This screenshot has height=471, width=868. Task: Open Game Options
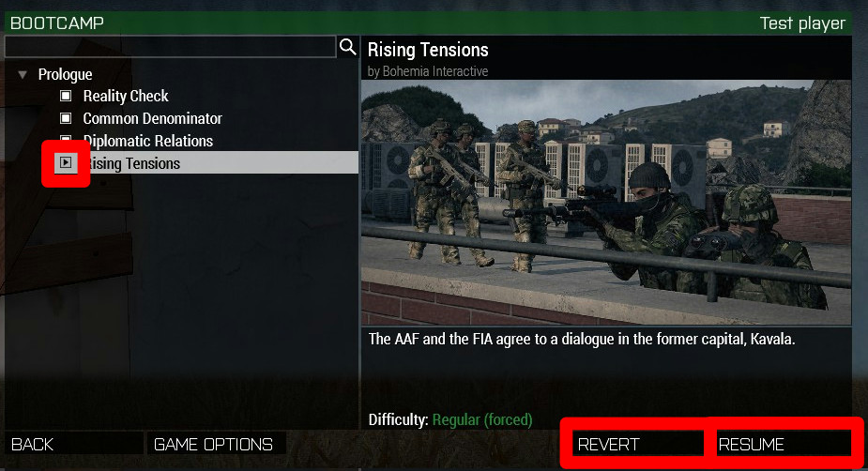pos(216,444)
